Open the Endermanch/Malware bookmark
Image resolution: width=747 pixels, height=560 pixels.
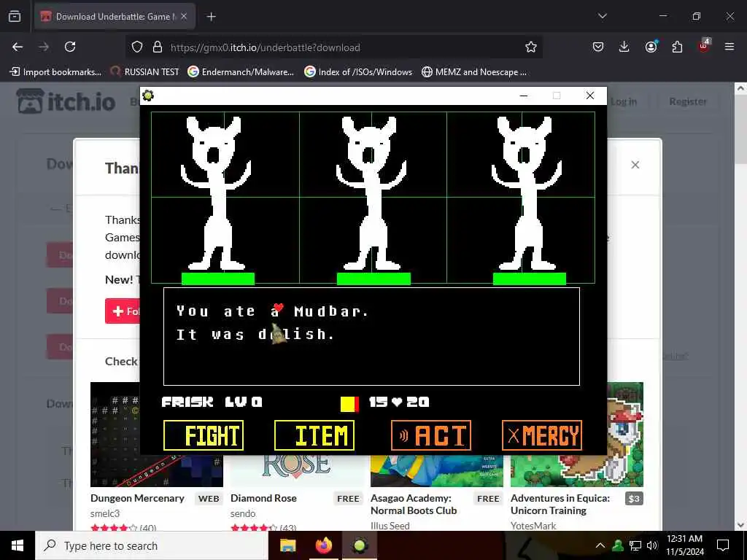pyautogui.click(x=241, y=72)
